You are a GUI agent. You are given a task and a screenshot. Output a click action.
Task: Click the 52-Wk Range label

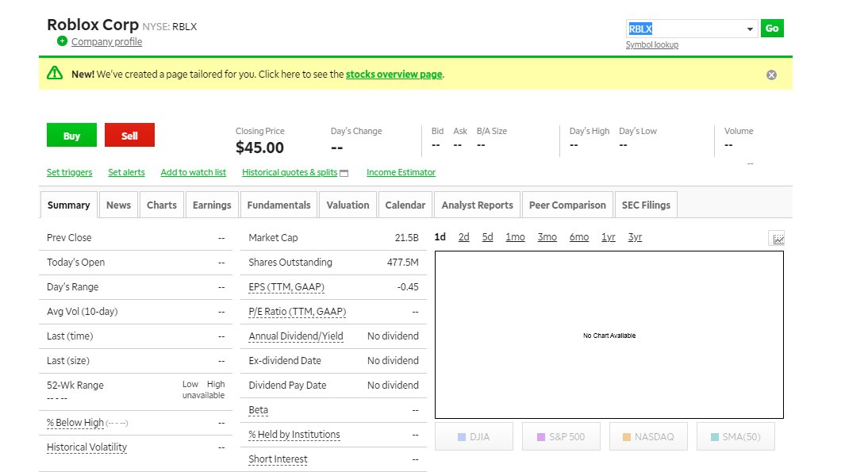(x=75, y=385)
